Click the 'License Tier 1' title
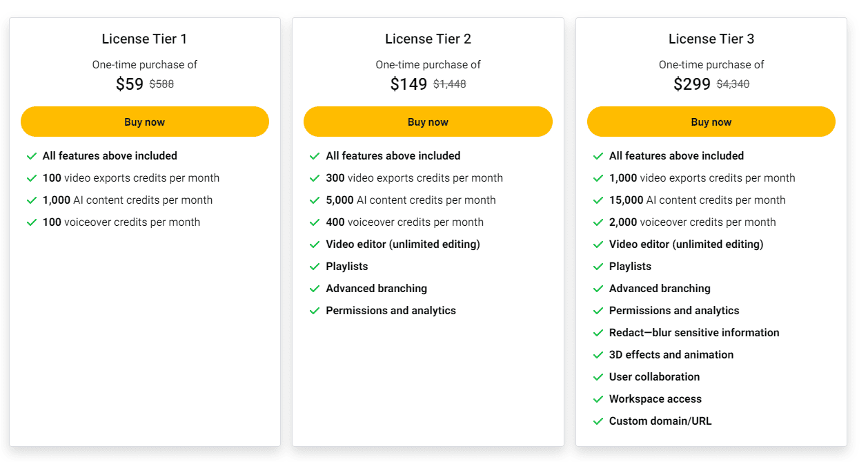 pyautogui.click(x=144, y=39)
